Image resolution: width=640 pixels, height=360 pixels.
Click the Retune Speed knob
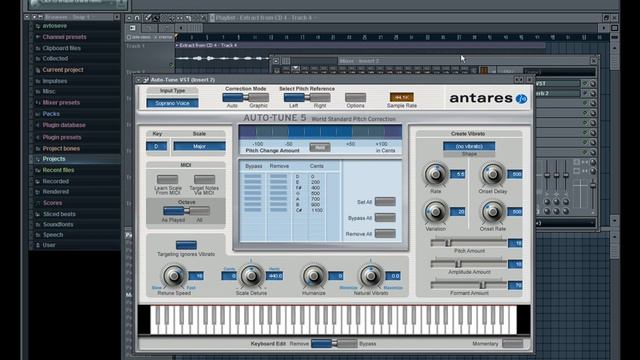[173, 276]
